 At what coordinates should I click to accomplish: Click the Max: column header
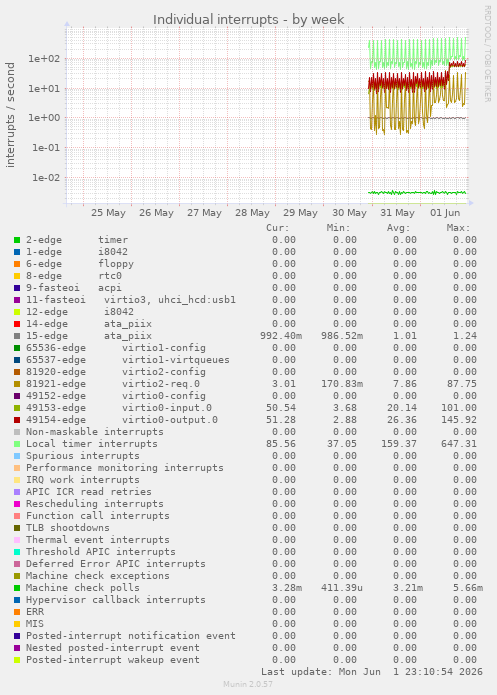[x=458, y=228]
